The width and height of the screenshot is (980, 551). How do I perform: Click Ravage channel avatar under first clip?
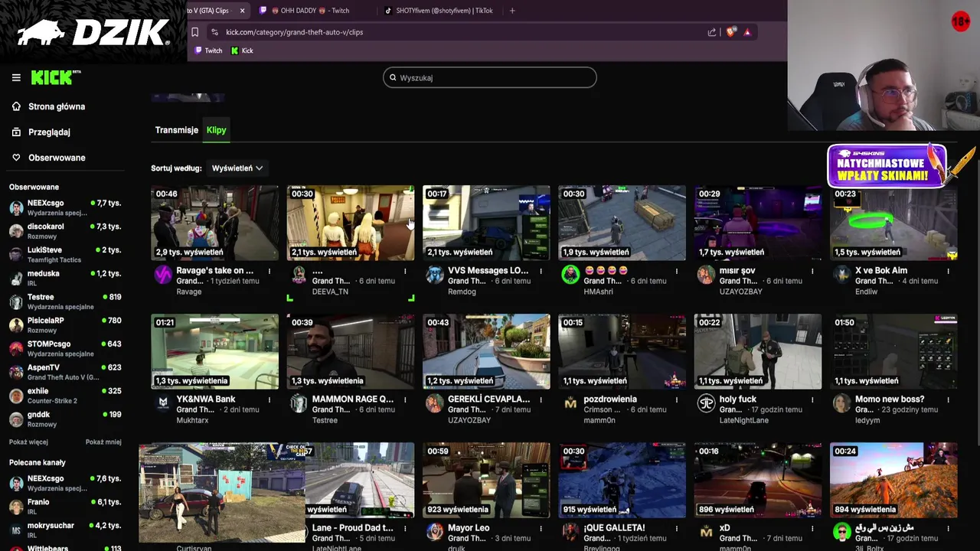point(163,275)
